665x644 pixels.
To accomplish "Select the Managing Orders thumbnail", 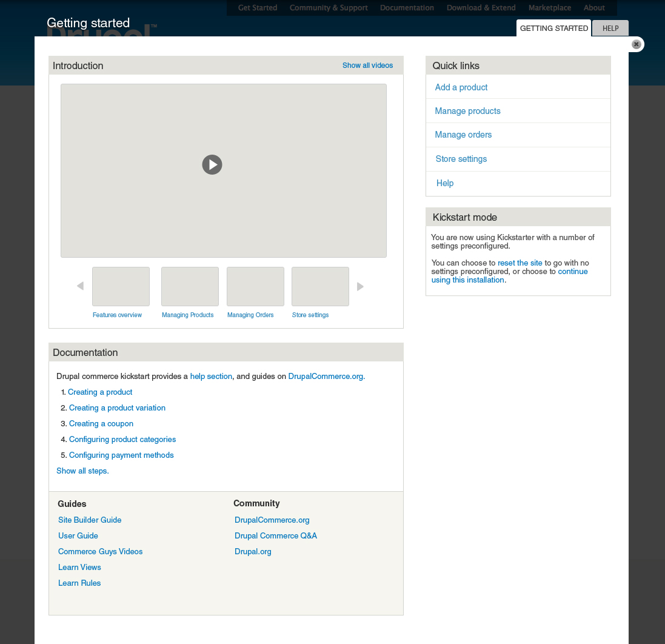I will click(255, 286).
